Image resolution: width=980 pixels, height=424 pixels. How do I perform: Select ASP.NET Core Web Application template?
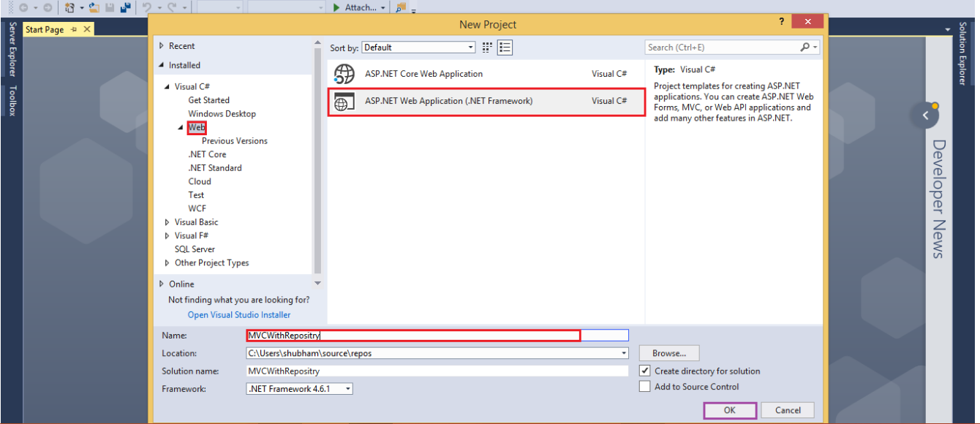point(486,74)
